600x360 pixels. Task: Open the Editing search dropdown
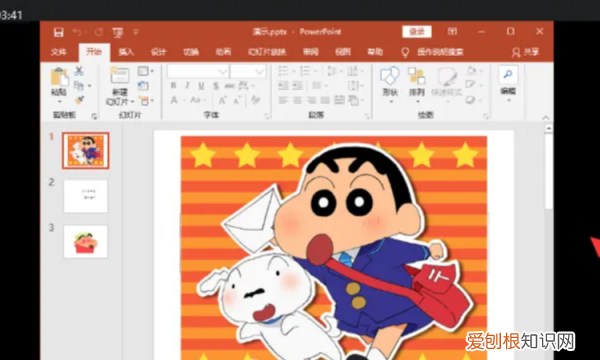point(508,84)
